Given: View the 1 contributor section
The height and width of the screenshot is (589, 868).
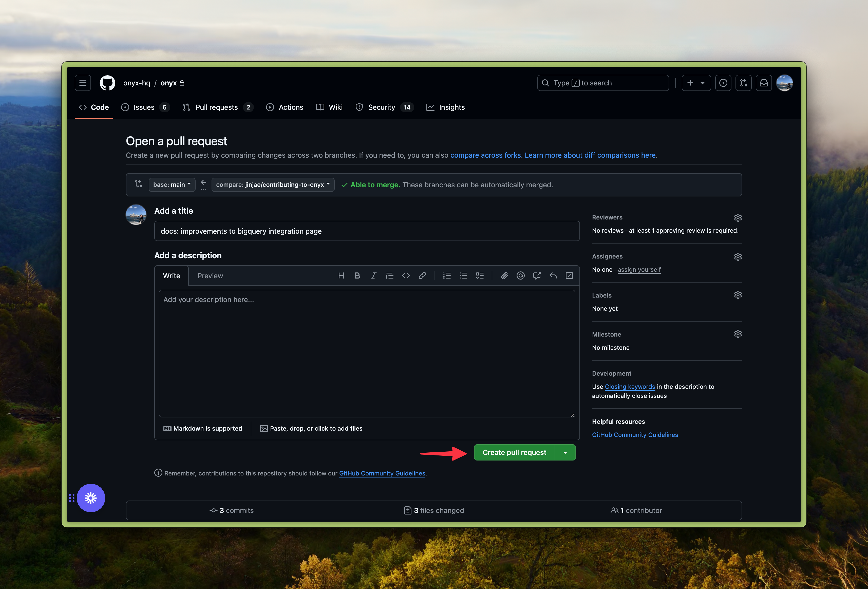Looking at the screenshot, I should point(636,510).
